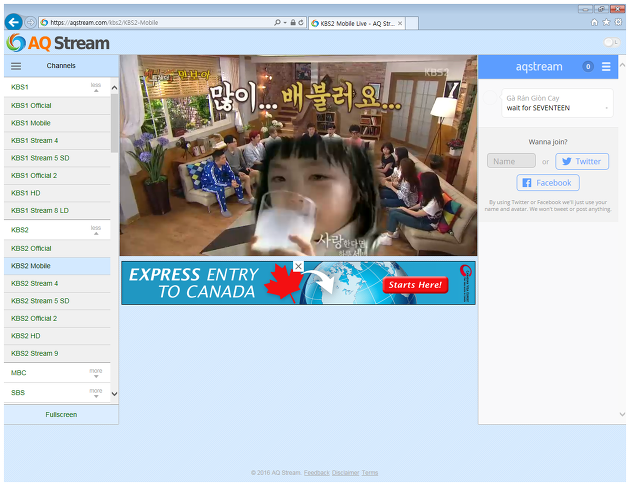The width and height of the screenshot is (630, 486).
Task: Select KBS1 Stream 5 SD channel
Action: [57, 158]
